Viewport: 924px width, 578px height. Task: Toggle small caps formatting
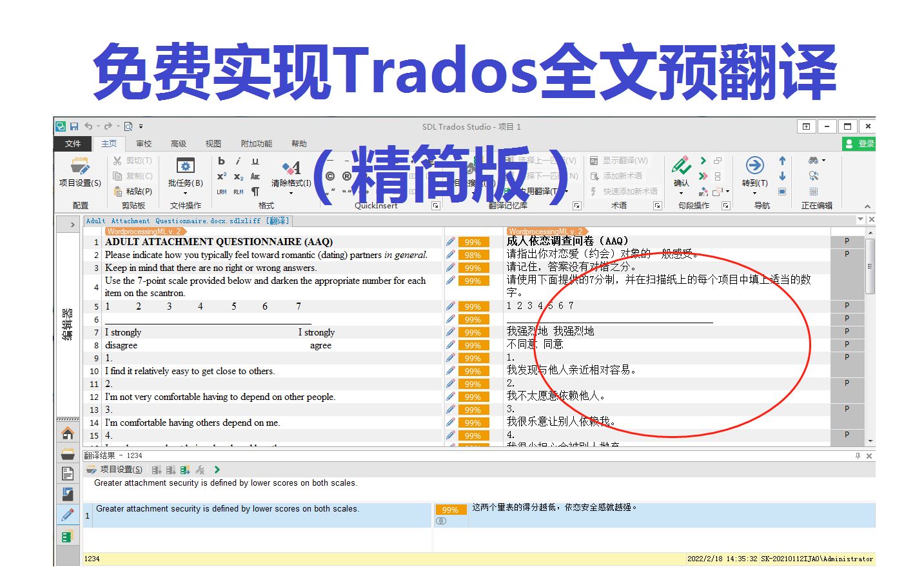tap(255, 176)
